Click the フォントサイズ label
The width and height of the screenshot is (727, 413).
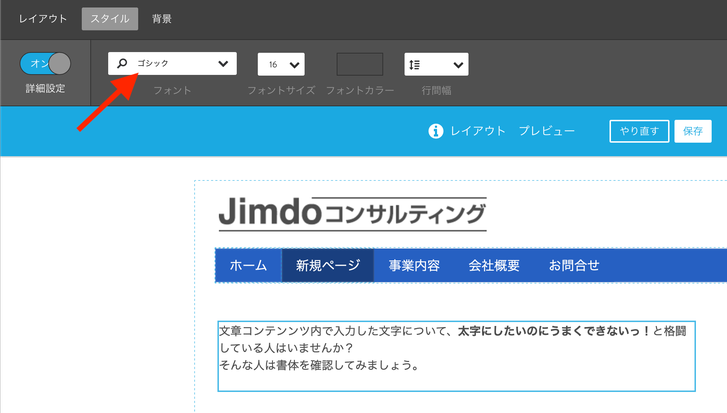click(281, 90)
